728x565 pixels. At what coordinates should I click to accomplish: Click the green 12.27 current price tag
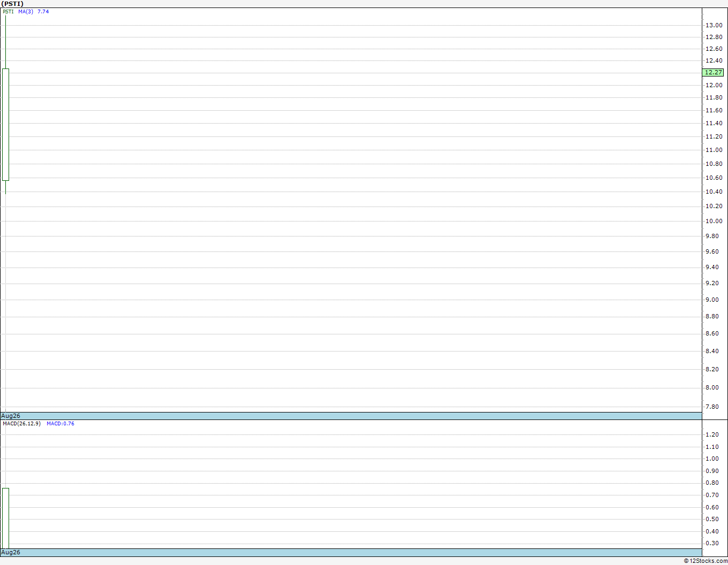click(713, 72)
